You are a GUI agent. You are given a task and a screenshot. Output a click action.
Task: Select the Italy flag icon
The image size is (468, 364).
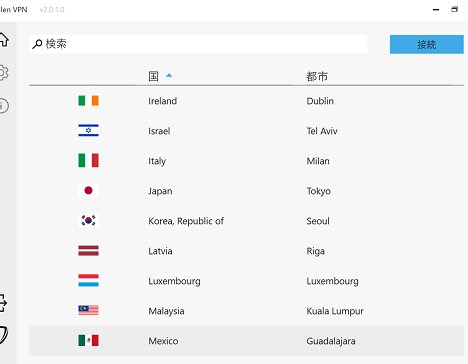[88, 160]
